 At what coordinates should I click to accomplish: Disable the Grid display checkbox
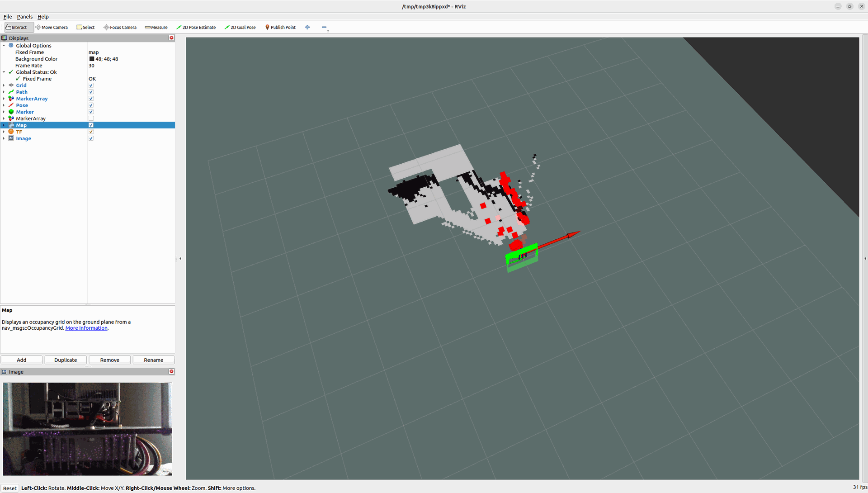coord(91,85)
